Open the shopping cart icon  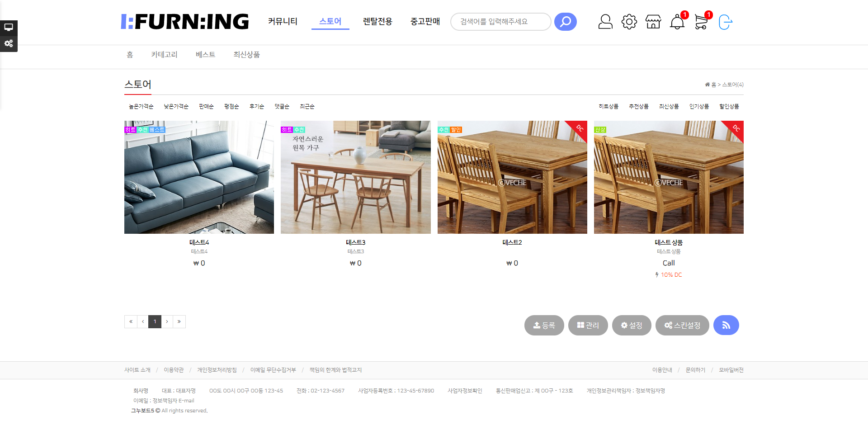point(701,22)
